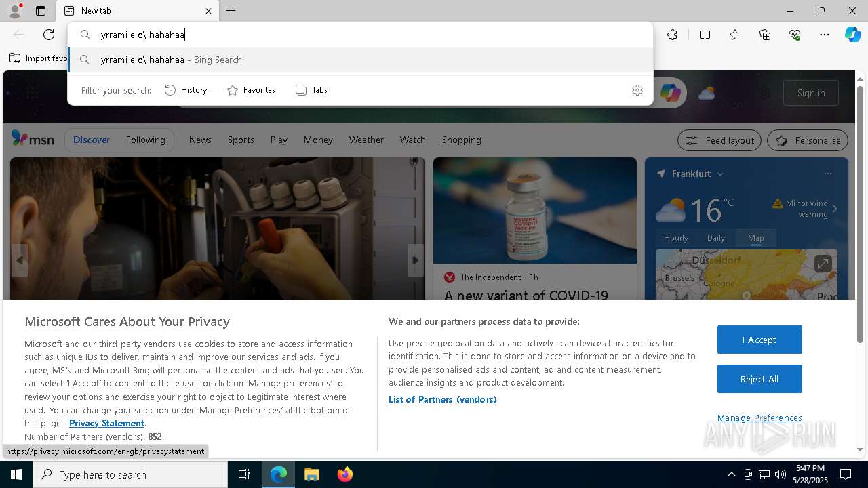Screen dimensions: 868x488
Task: Select the Discover tab
Action: click(92, 140)
